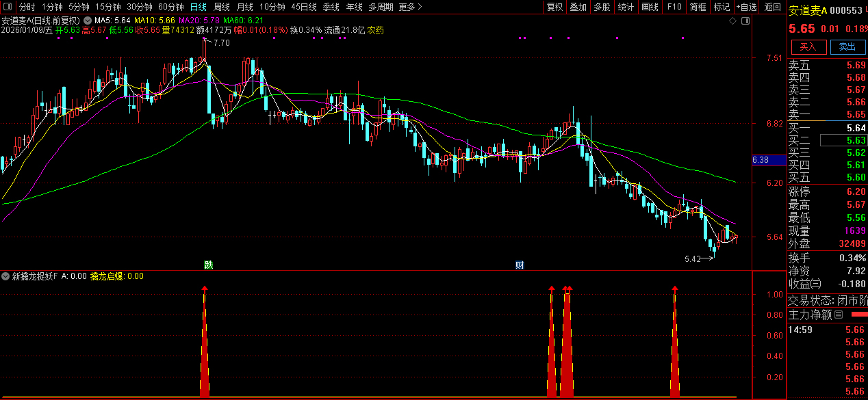Select the 1分钟 period
868x400 pixels.
(52, 7)
